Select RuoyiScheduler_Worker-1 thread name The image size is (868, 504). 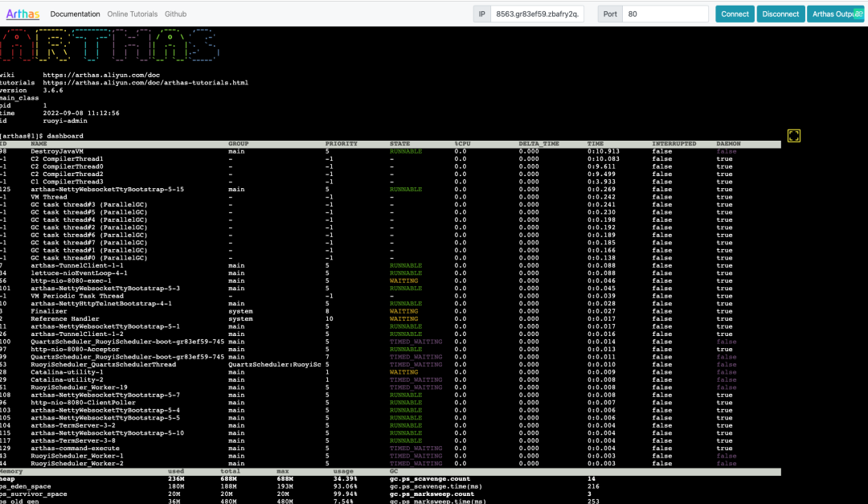[77, 456]
